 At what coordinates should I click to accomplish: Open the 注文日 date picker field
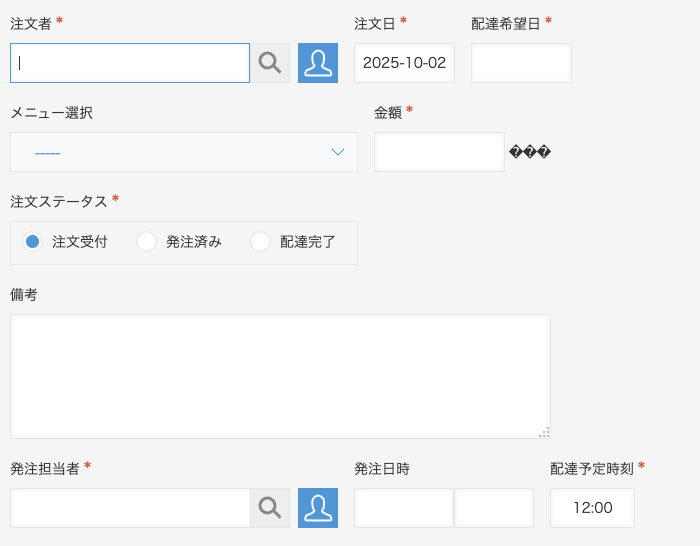(404, 63)
